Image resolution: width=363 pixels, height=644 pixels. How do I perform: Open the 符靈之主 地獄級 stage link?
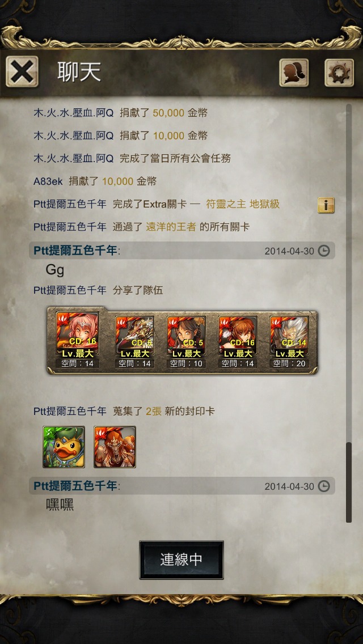[x=243, y=204]
